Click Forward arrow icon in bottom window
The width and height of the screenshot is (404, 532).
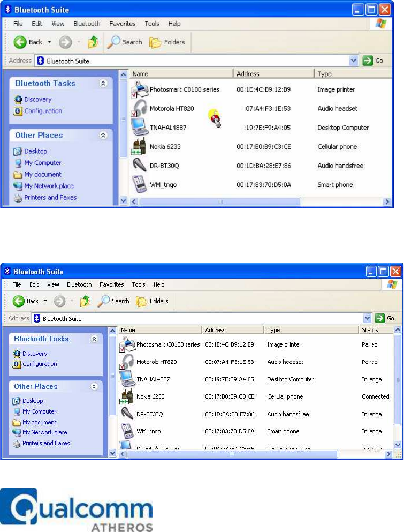[59, 301]
